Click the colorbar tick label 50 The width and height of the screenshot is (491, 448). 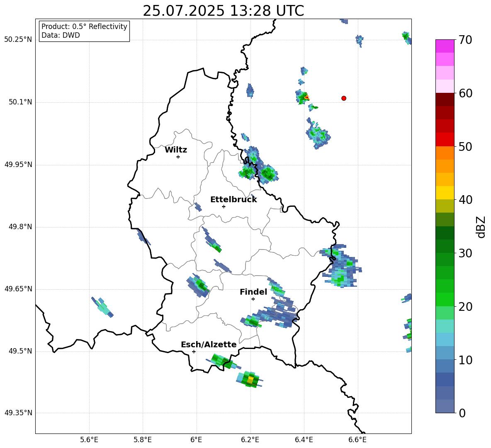click(465, 146)
